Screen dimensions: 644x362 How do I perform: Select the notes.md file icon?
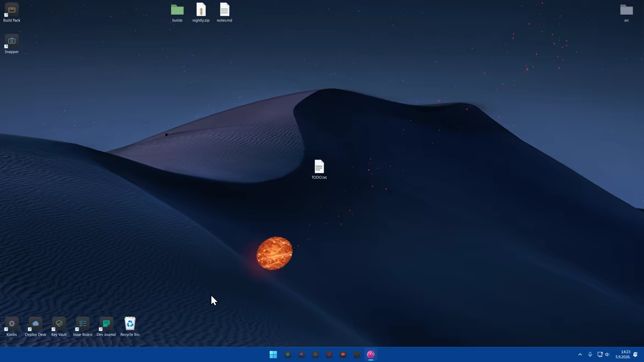point(224,12)
